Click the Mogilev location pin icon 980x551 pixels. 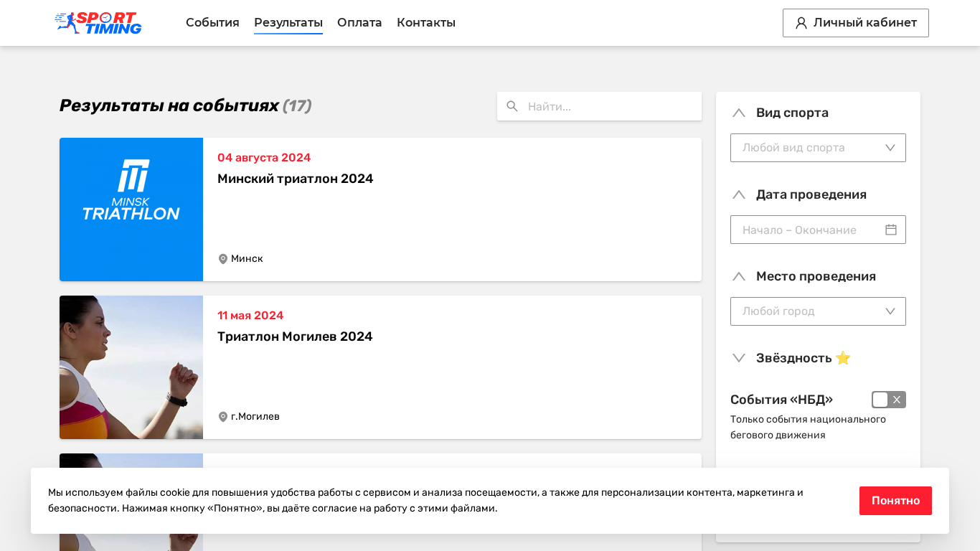coord(223,417)
